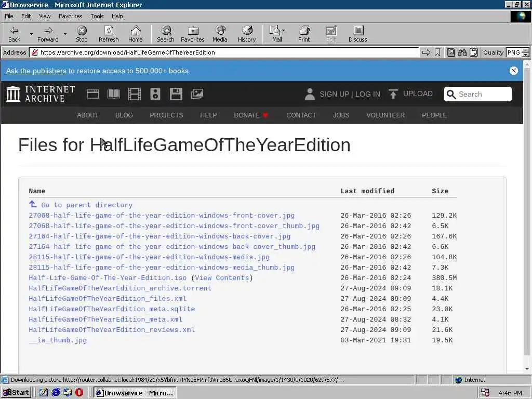The height and width of the screenshot is (399, 532).
Task: Open the Images icon in Internet Archive bar
Action: pyautogui.click(x=197, y=94)
